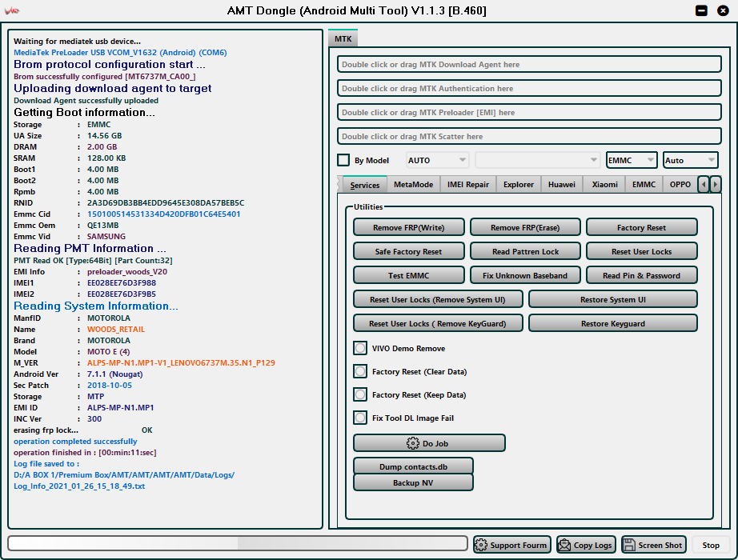Click Restore System UI button
Viewport: 738px width, 560px height.
pos(613,299)
